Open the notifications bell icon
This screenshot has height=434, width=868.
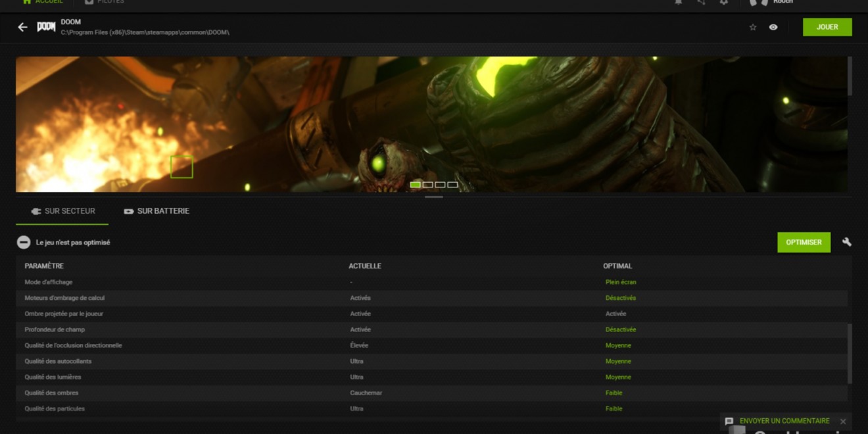679,3
